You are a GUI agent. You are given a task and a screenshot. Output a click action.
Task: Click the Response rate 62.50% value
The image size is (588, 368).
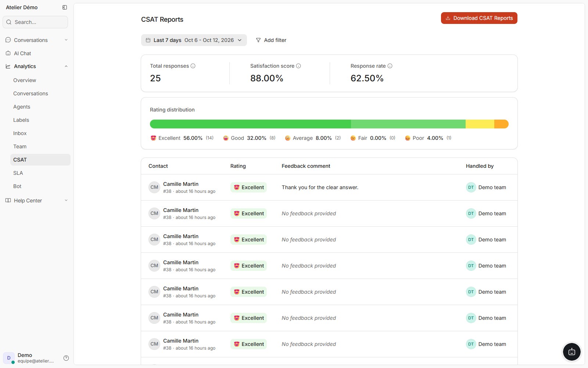[x=367, y=78]
